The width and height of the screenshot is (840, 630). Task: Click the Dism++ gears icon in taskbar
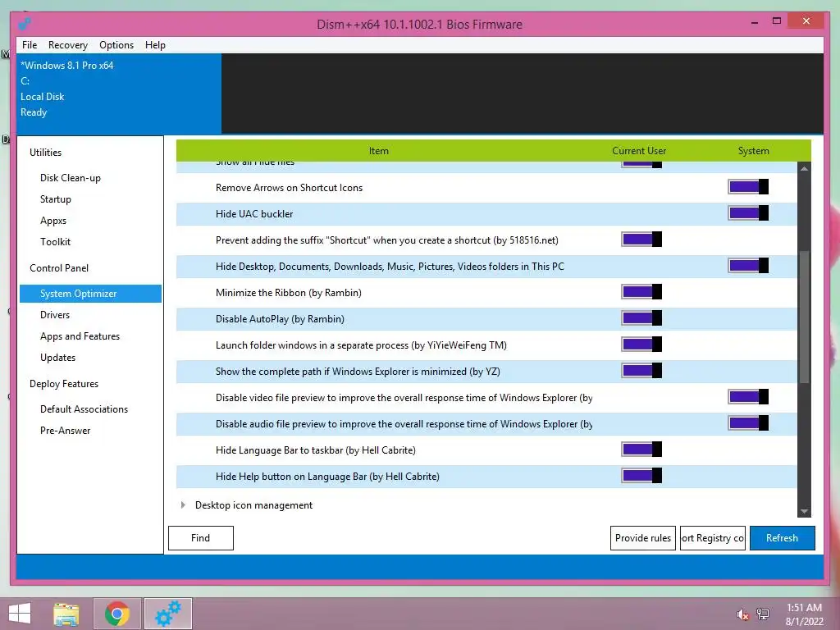(x=168, y=614)
